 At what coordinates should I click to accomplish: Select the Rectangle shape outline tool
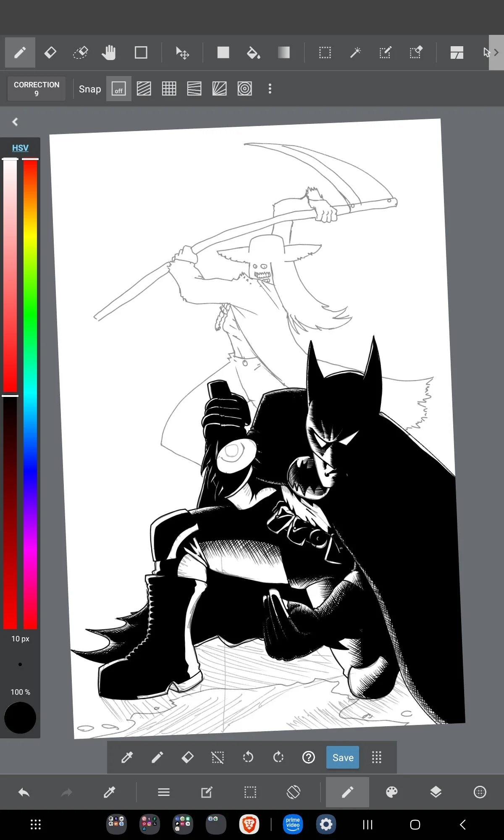(x=141, y=52)
